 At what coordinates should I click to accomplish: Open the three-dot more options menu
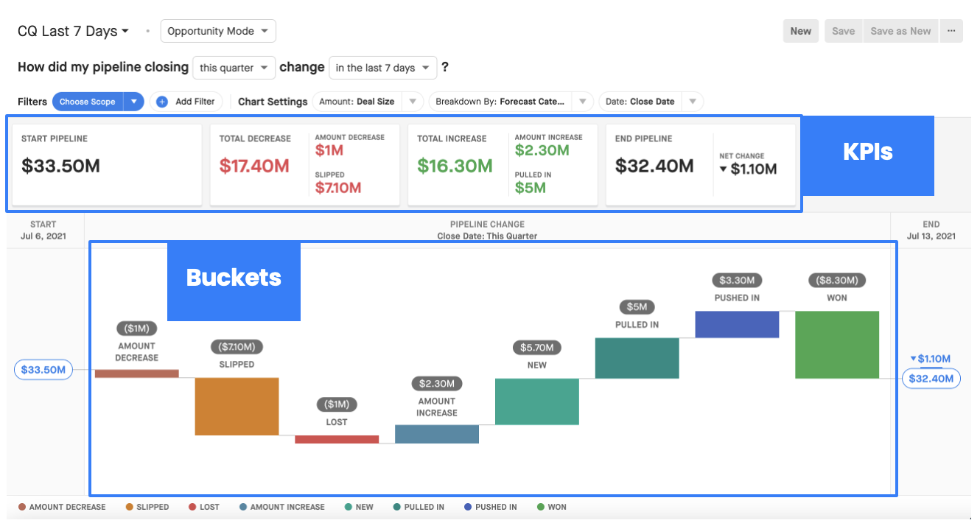point(951,31)
